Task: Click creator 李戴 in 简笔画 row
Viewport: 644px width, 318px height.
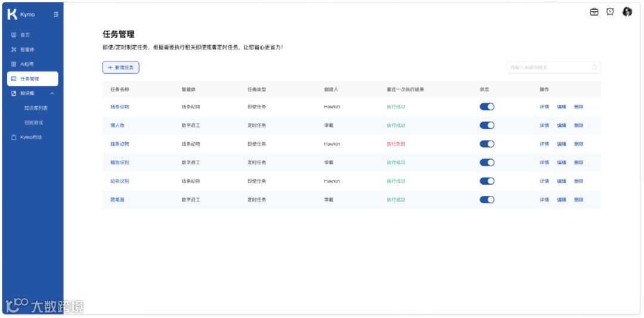Action: click(329, 199)
